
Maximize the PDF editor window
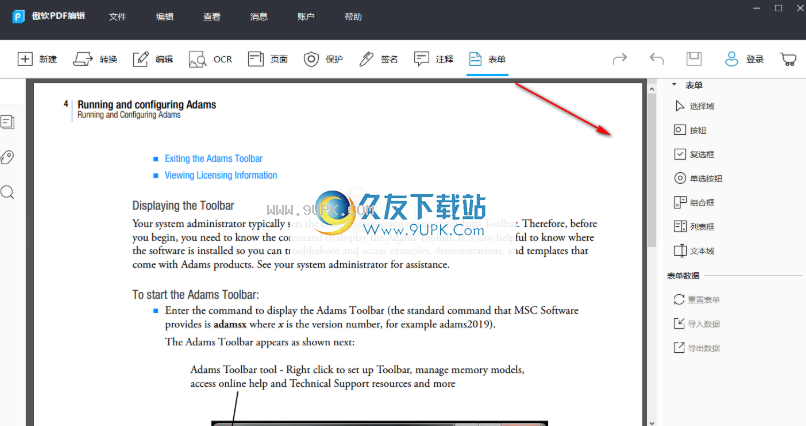click(778, 8)
